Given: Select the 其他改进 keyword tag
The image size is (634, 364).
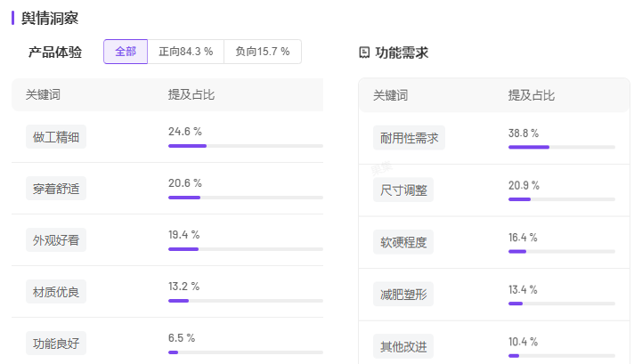Looking at the screenshot, I should (x=403, y=345).
